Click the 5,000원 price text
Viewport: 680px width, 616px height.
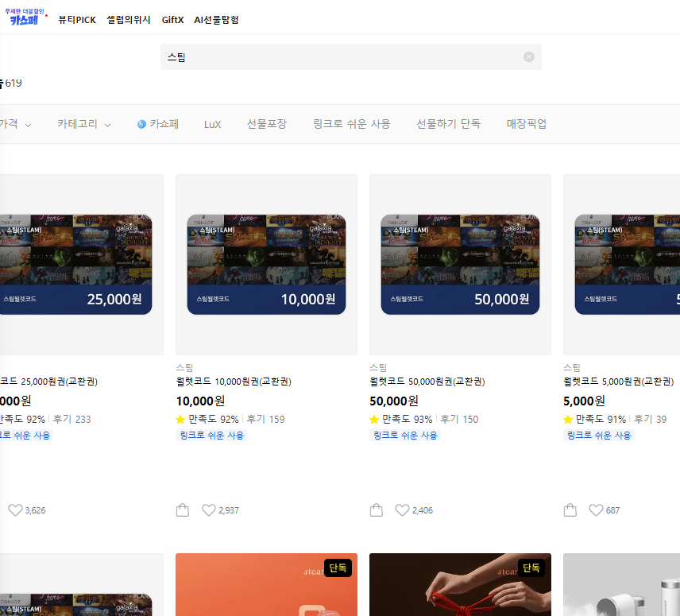pos(584,401)
